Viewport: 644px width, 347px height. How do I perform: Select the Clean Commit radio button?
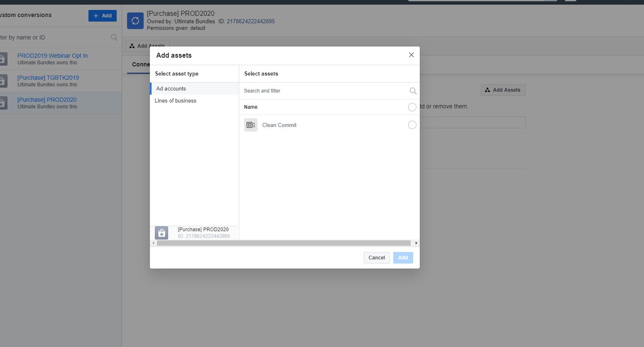412,125
